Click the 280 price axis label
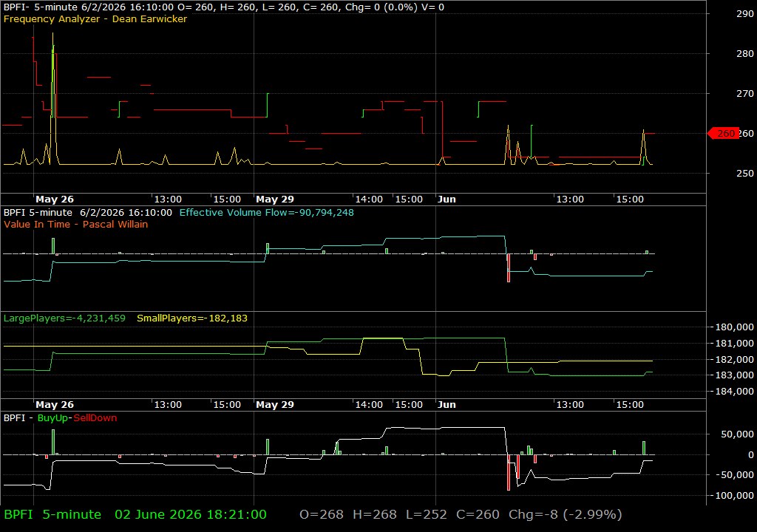 [745, 54]
